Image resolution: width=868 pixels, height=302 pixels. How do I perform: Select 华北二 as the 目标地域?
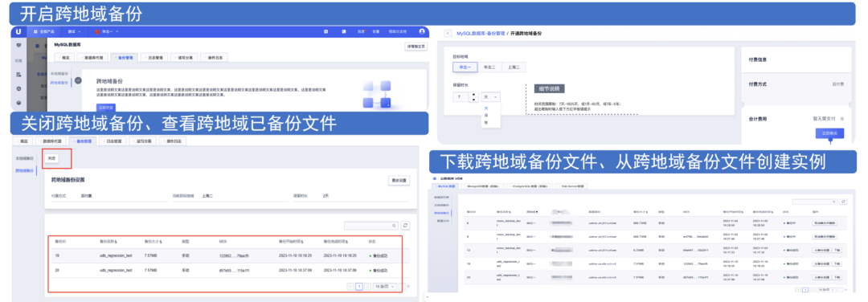489,67
